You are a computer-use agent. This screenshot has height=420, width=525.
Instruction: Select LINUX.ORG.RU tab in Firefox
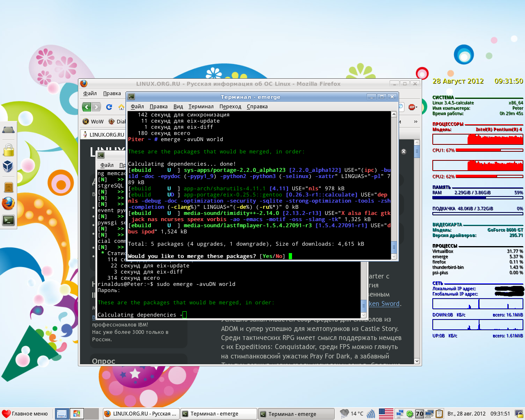103,135
